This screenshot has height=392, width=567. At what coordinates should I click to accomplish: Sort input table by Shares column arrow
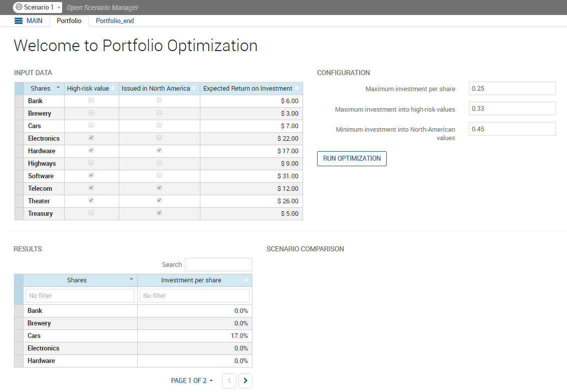58,88
